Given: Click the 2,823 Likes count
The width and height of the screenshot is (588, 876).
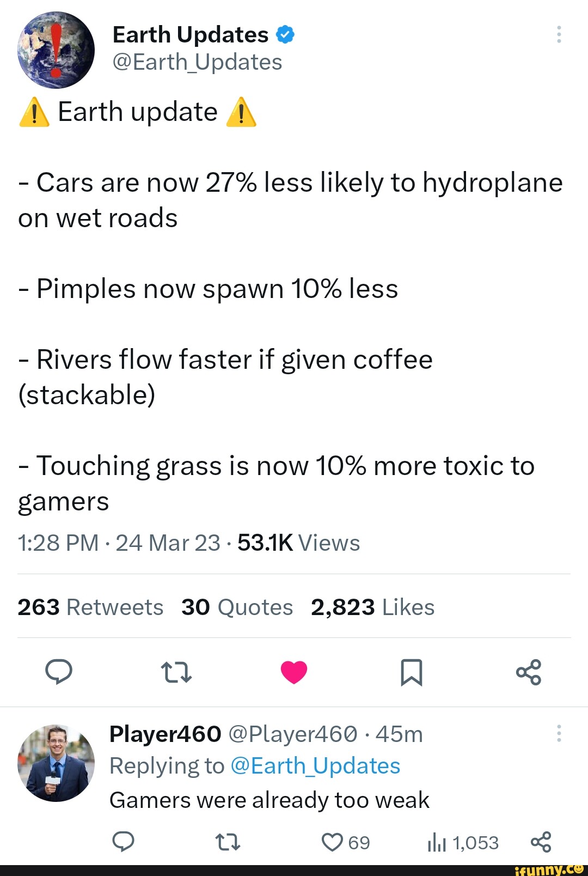Looking at the screenshot, I should point(372,606).
